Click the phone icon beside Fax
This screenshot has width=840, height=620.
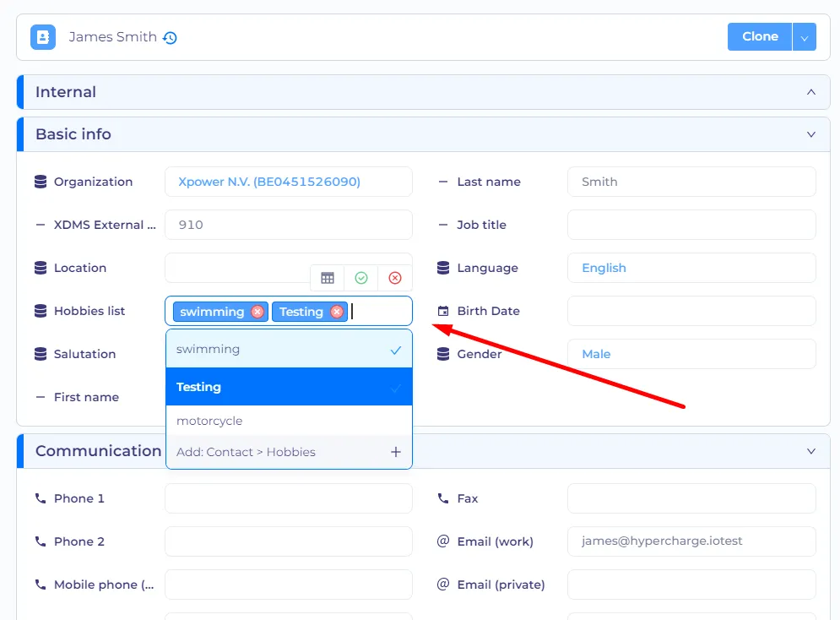(x=443, y=498)
